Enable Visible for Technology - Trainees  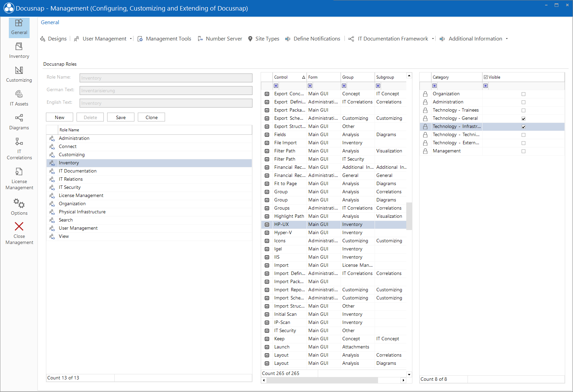[524, 111]
